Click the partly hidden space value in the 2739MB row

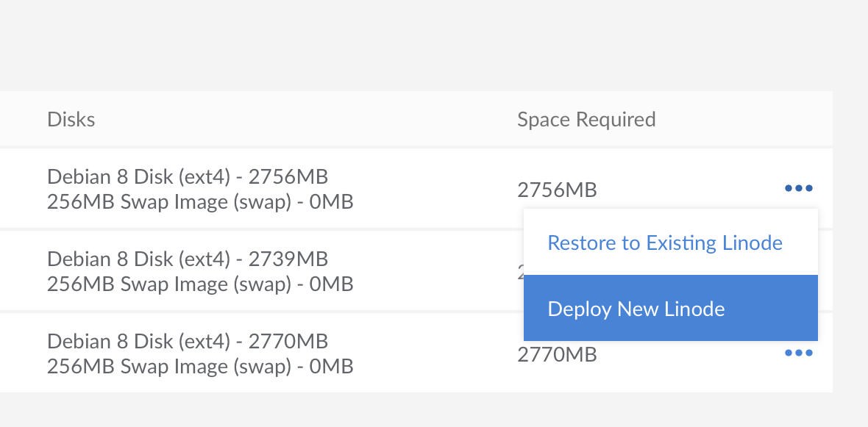519,273
